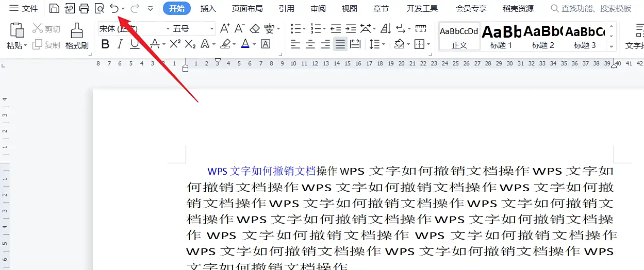Click the blue Font Color A button
Screen dimensions: 644x270
coord(245,44)
